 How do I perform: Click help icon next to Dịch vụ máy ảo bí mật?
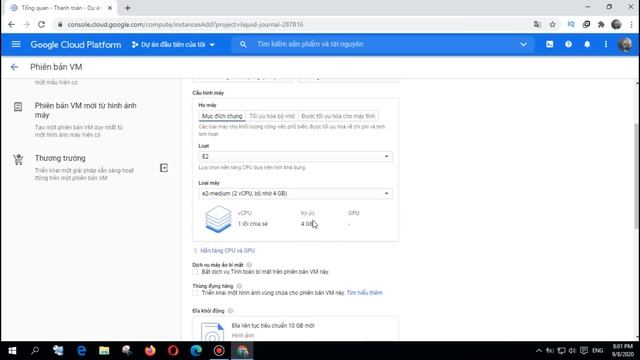point(249,265)
